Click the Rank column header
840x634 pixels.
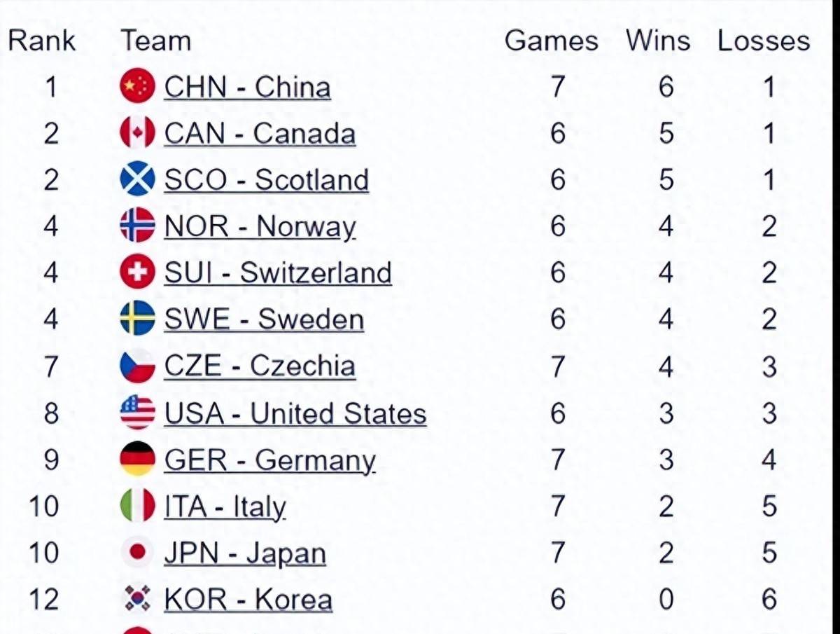[x=41, y=40]
